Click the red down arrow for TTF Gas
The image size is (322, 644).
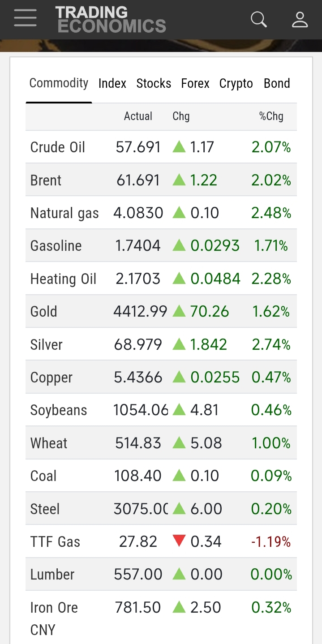[179, 541]
